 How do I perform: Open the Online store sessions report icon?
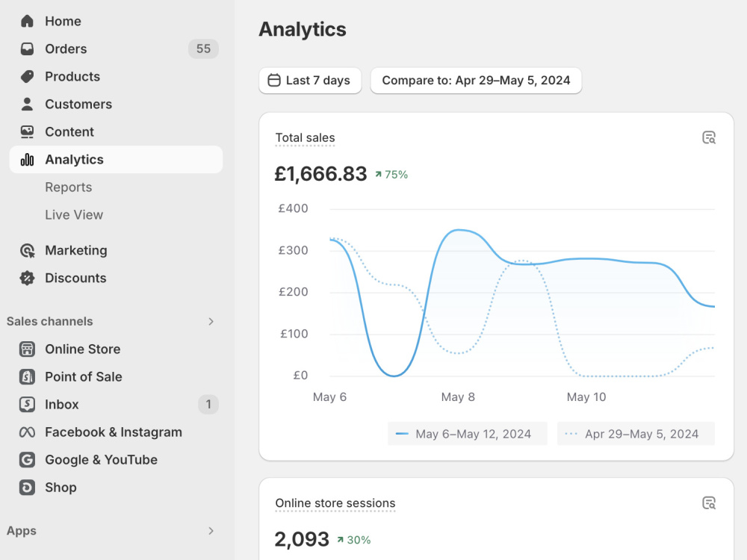pos(709,503)
